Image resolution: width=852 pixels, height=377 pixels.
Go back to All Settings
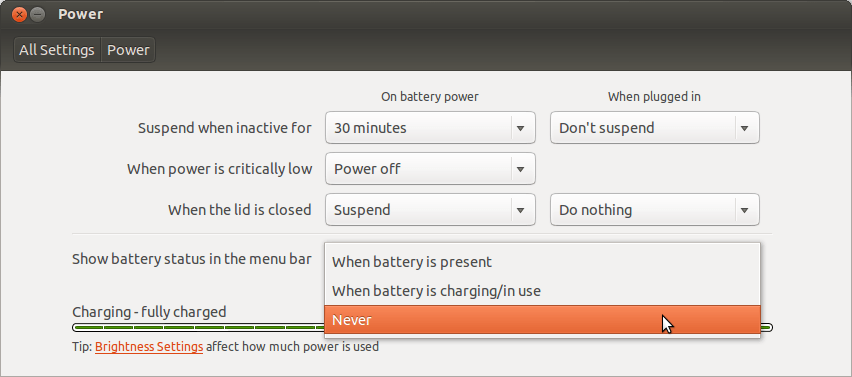pyautogui.click(x=57, y=50)
